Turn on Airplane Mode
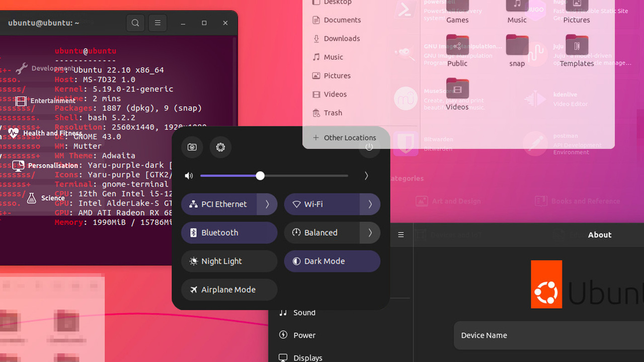 tap(229, 290)
